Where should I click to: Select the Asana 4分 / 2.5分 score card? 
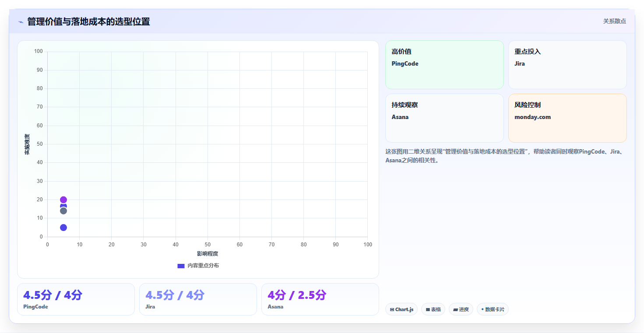click(320, 299)
